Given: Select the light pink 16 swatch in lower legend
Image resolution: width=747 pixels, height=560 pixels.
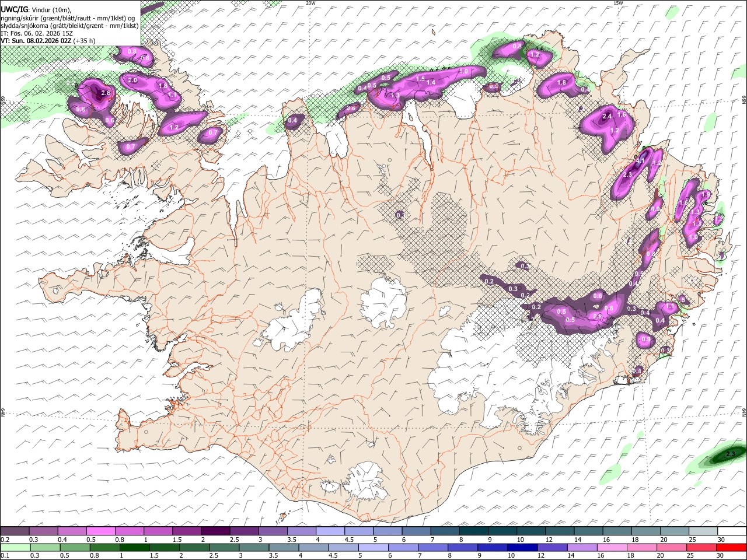Looking at the screenshot, I should [612, 547].
